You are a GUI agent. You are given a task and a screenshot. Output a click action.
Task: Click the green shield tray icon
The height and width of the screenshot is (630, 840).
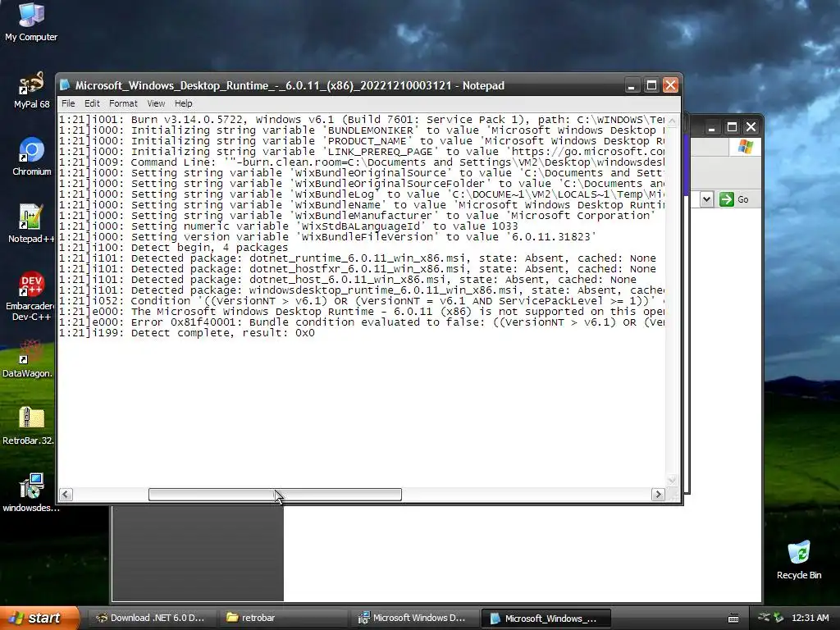[x=778, y=618]
